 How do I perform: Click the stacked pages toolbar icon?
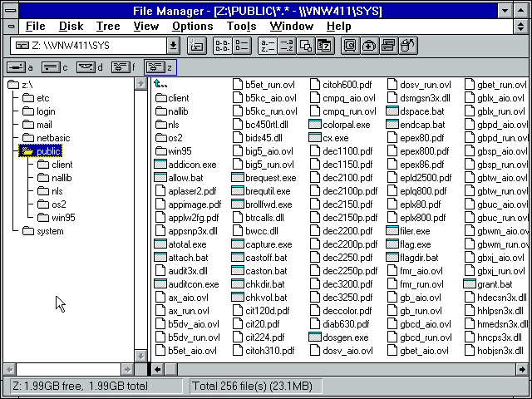[389, 46]
